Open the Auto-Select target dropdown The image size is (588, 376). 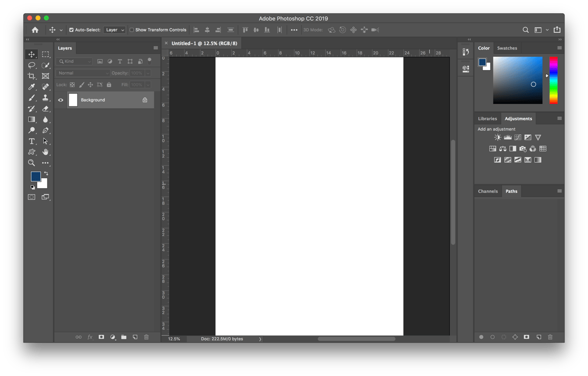click(114, 29)
